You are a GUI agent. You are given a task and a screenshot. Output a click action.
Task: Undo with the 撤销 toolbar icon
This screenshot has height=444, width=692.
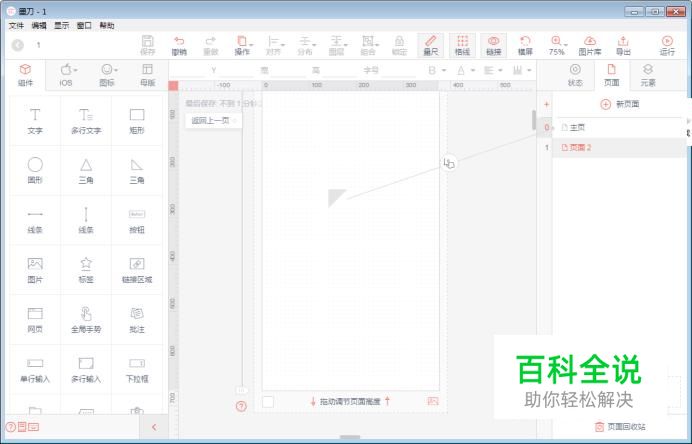(x=179, y=45)
